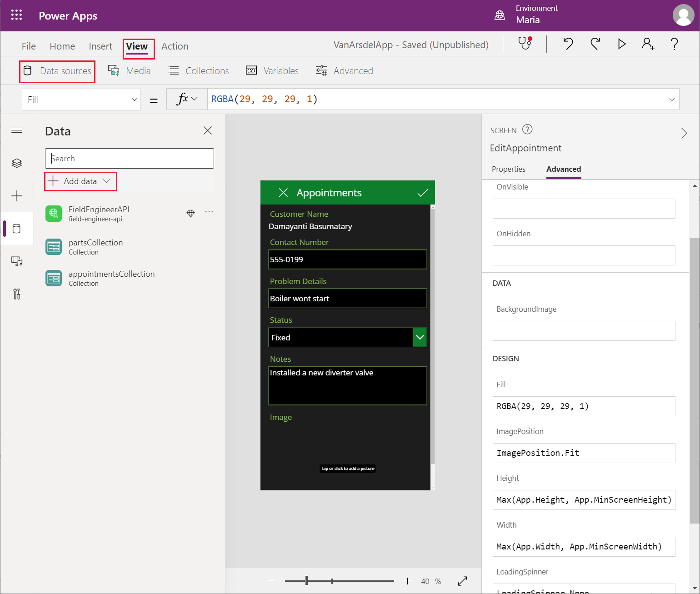Click the screen help question icon
The image size is (700, 594).
pyautogui.click(x=527, y=130)
